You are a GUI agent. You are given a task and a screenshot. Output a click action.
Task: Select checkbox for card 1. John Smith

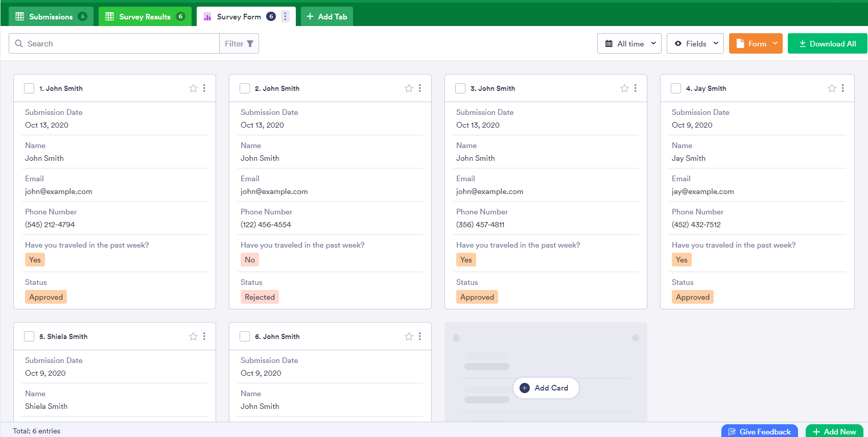pyautogui.click(x=29, y=88)
